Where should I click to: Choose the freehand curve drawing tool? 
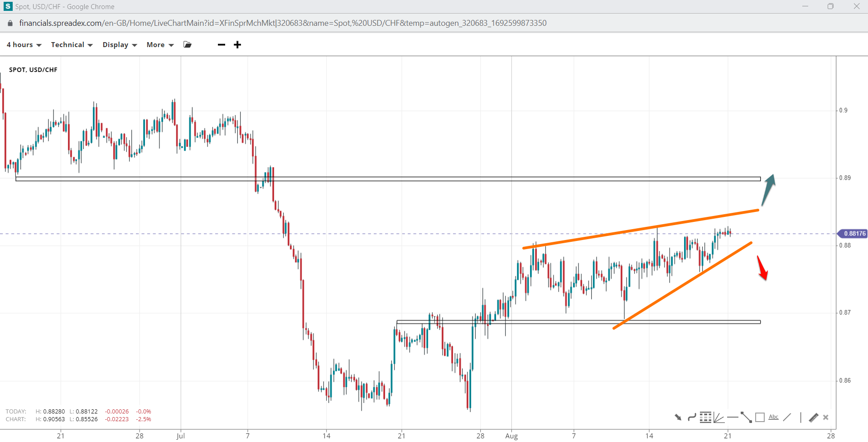pyautogui.click(x=691, y=417)
